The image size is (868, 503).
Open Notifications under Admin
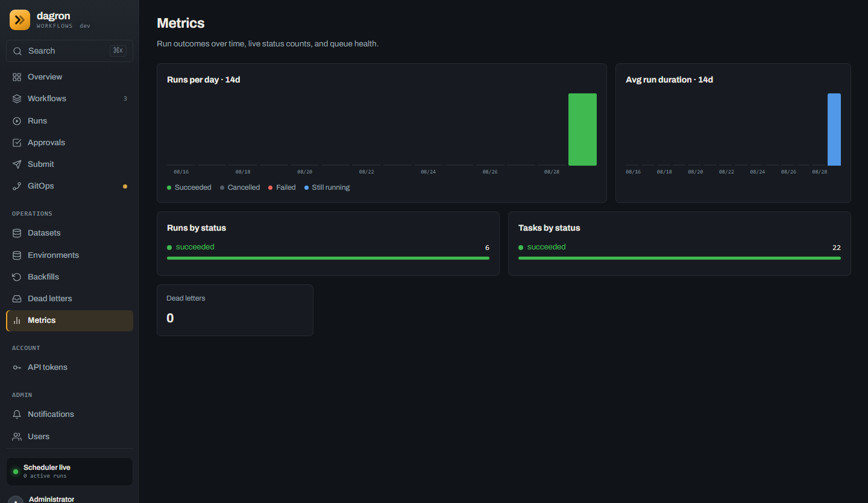pyautogui.click(x=69, y=414)
